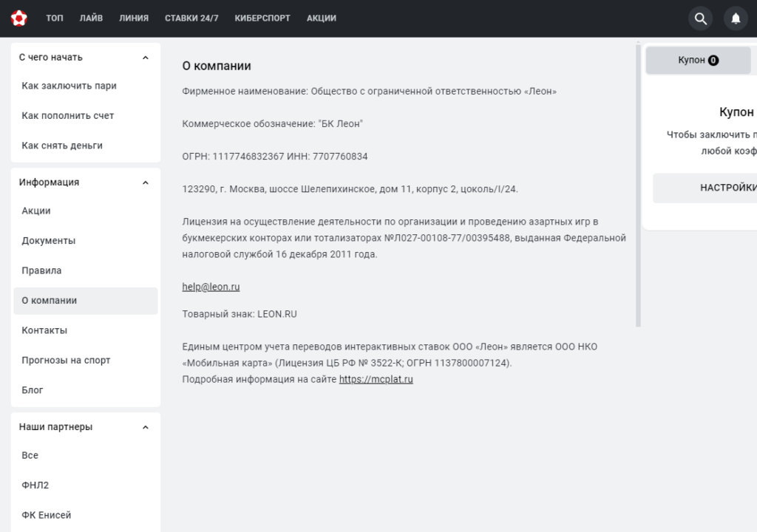Open 'Прогнозы на спорт' sidebar item
757x532 pixels.
pyautogui.click(x=86, y=361)
